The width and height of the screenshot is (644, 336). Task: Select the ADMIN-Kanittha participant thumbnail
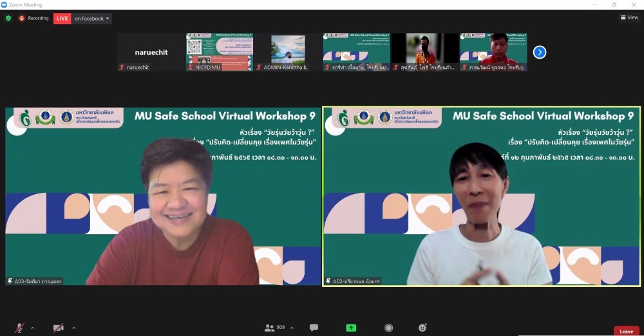(x=287, y=52)
